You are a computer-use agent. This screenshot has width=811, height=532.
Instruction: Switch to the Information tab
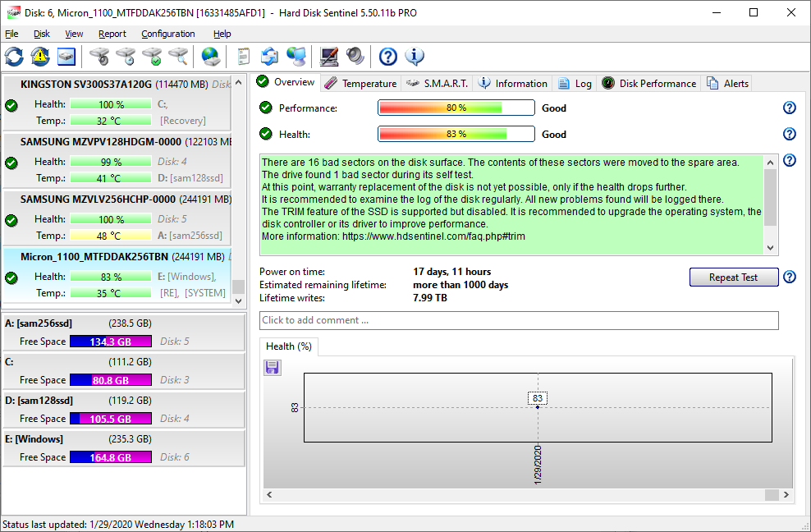point(512,83)
